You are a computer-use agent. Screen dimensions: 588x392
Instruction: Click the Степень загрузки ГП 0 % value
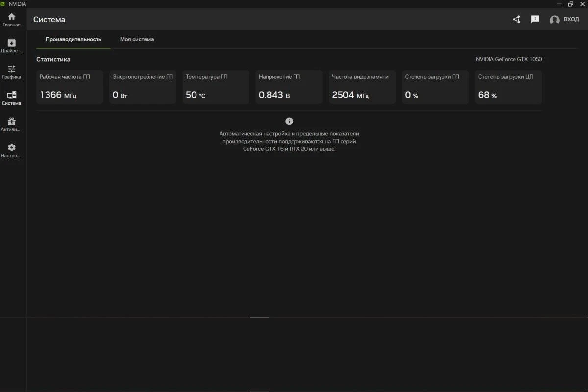tap(412, 95)
